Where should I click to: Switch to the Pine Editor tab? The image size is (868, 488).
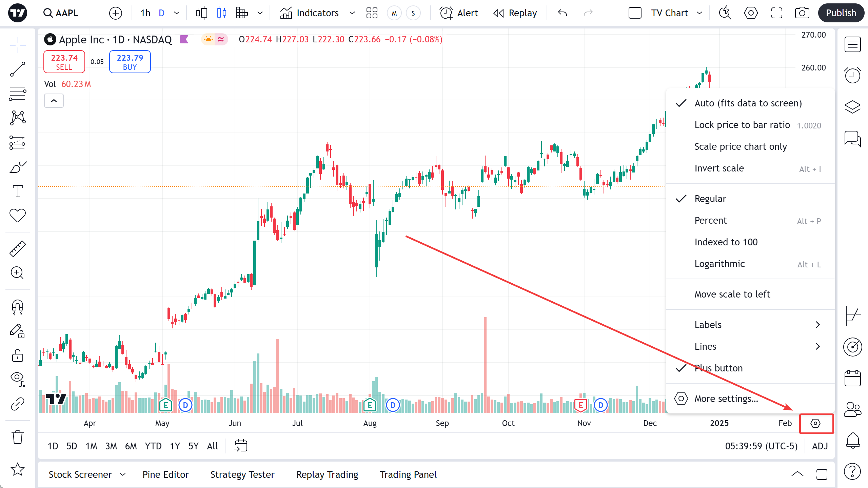165,474
